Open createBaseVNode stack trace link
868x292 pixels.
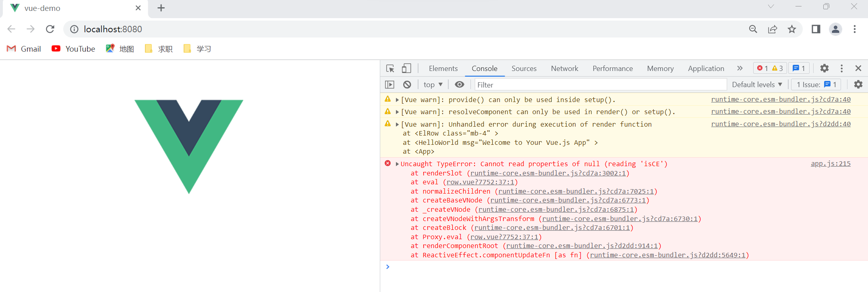568,200
